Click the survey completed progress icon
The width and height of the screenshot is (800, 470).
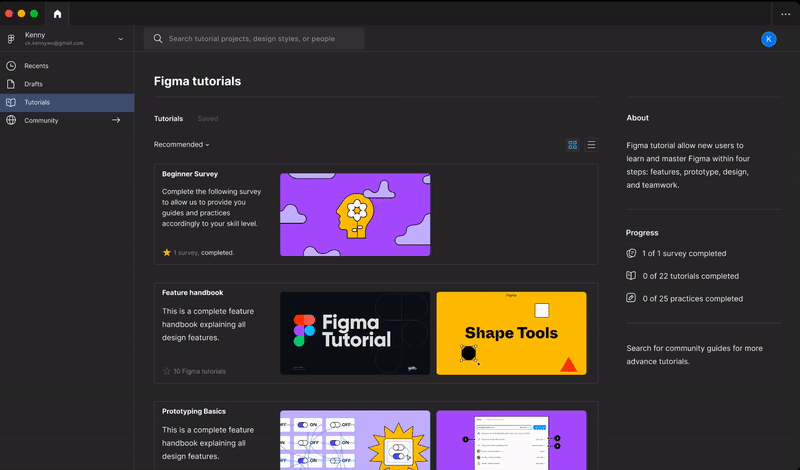(x=631, y=253)
